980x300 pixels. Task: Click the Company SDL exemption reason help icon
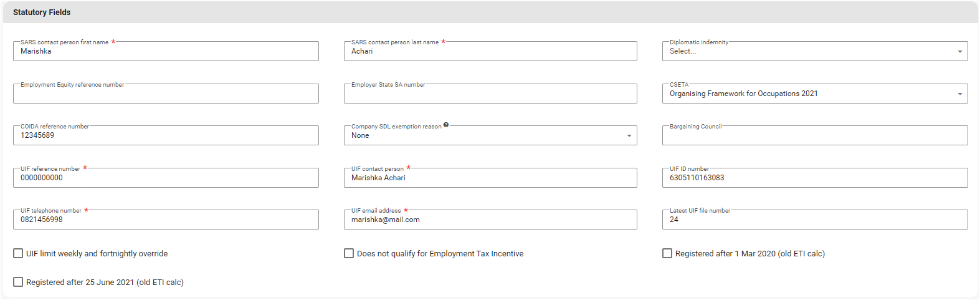[x=446, y=125]
